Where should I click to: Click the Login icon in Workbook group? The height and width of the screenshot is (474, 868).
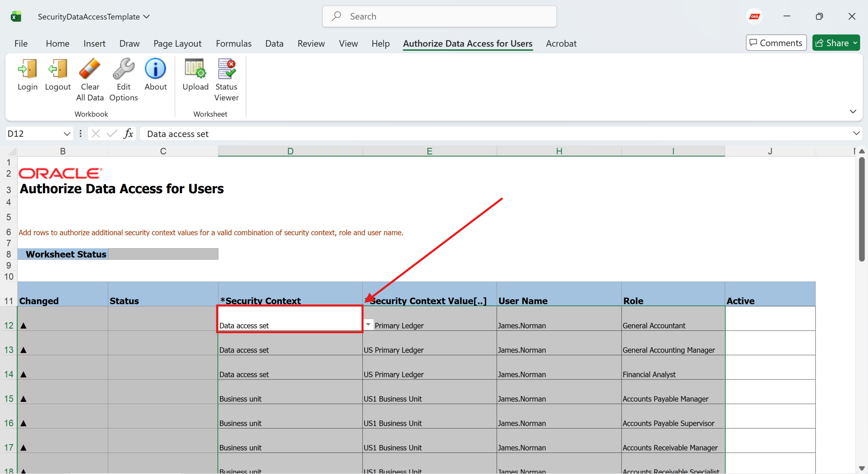click(27, 69)
